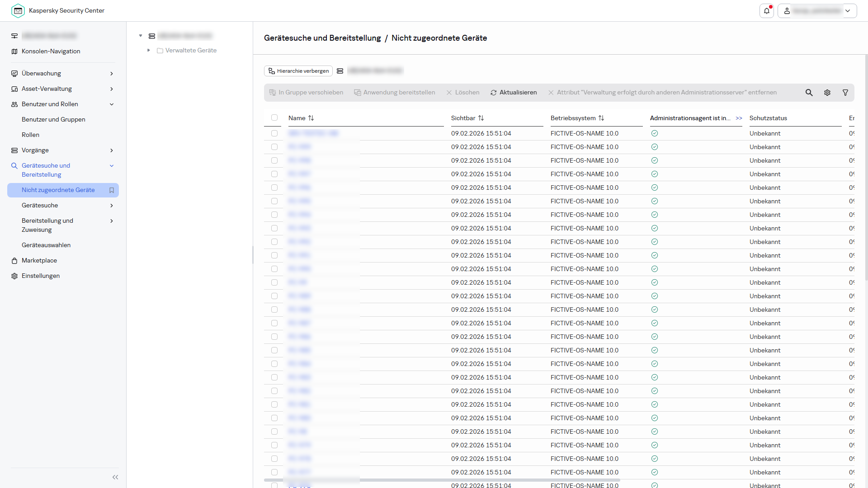Open column settings gear icon

coord(827,93)
